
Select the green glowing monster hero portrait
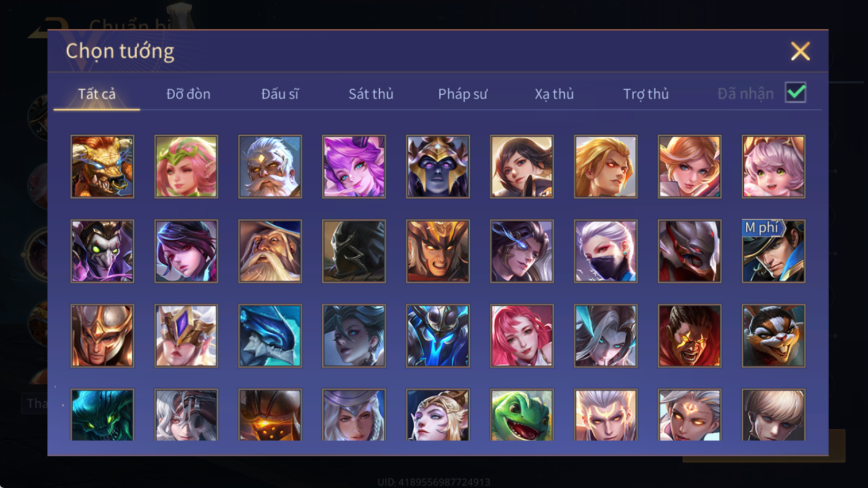[102, 415]
